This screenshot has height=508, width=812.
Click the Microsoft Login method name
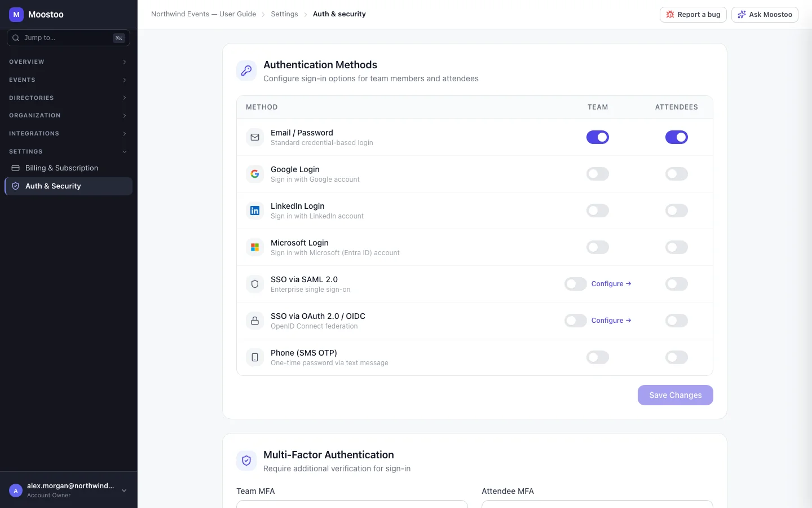tap(299, 243)
